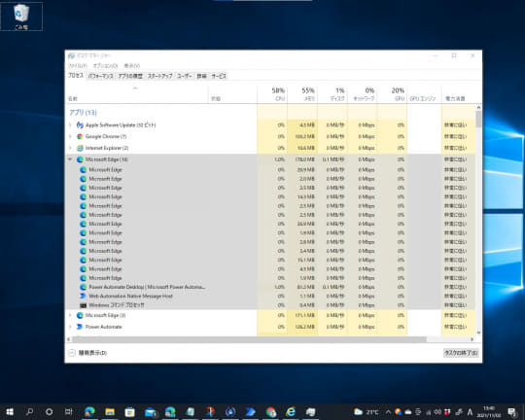Click the Apple Software Update process icon
The image size is (525, 420).
coord(80,125)
